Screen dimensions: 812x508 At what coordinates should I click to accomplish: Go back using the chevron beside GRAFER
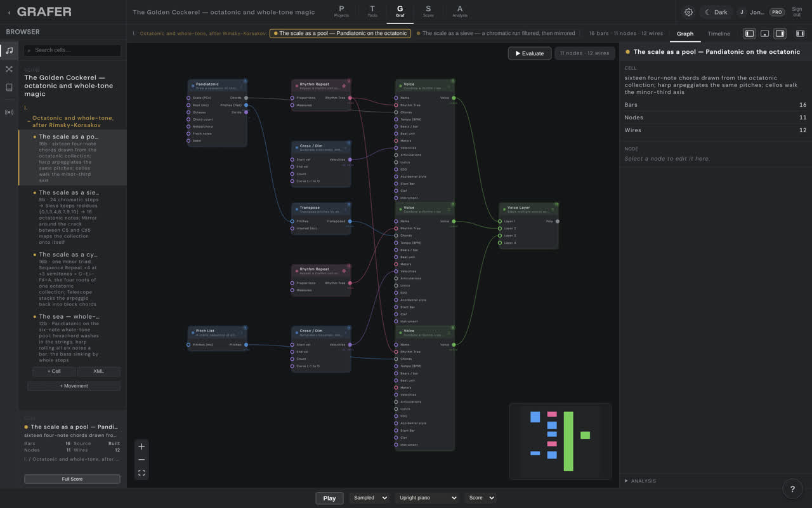coord(9,12)
